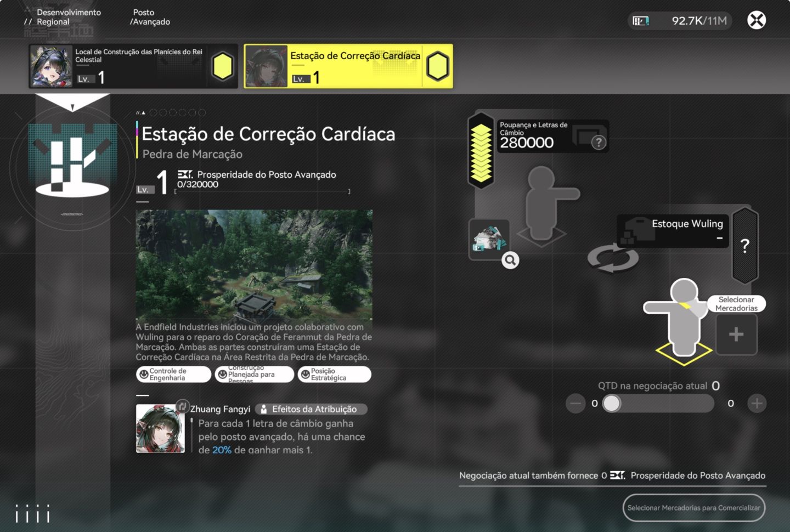Click the forest station preview image
The height and width of the screenshot is (532, 790).
(254, 264)
